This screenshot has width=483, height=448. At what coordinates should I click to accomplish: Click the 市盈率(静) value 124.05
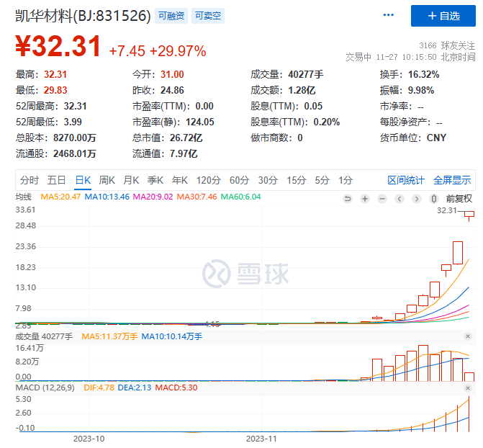(x=199, y=122)
